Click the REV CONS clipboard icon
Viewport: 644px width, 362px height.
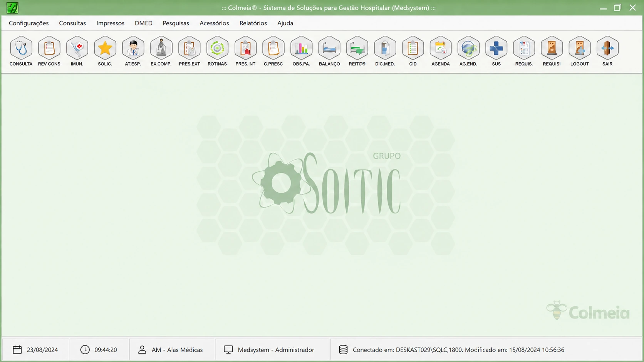[x=49, y=48]
